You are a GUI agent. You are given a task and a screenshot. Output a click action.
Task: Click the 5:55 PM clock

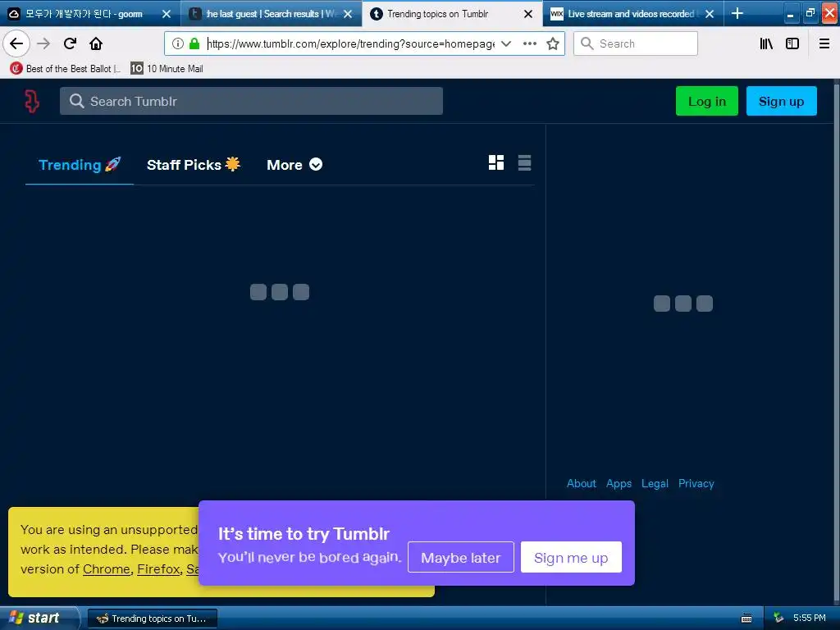(x=810, y=618)
